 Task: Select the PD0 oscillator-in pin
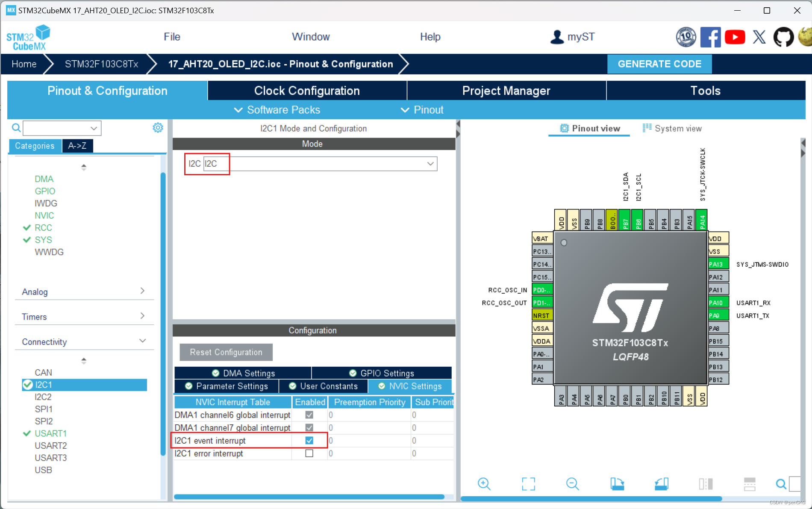click(542, 290)
